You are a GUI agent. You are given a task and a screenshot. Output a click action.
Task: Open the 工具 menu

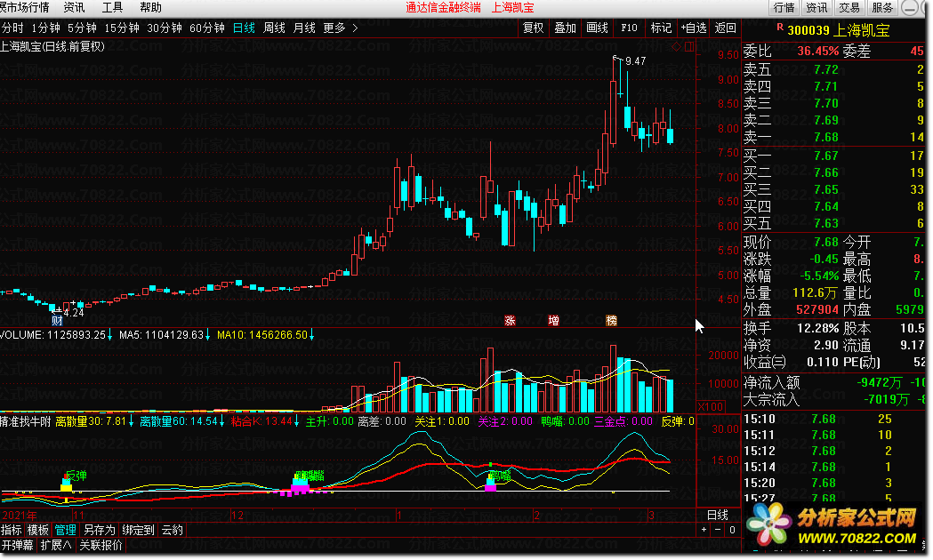112,8
